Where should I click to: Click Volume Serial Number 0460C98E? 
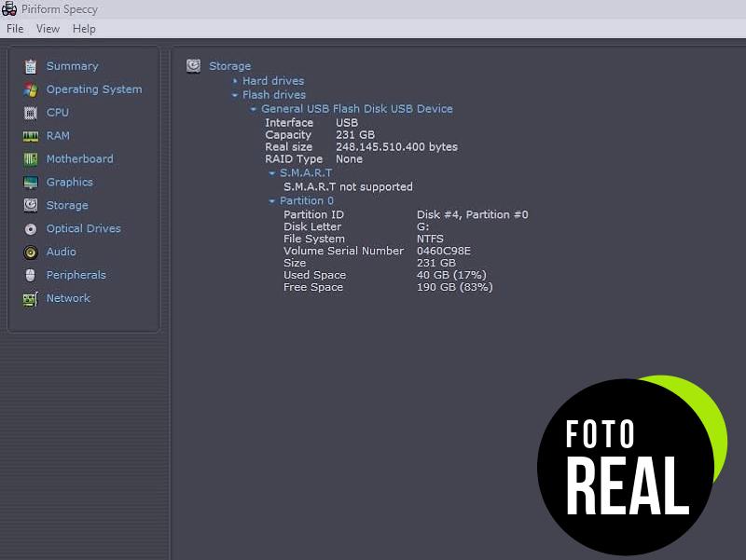pos(444,251)
